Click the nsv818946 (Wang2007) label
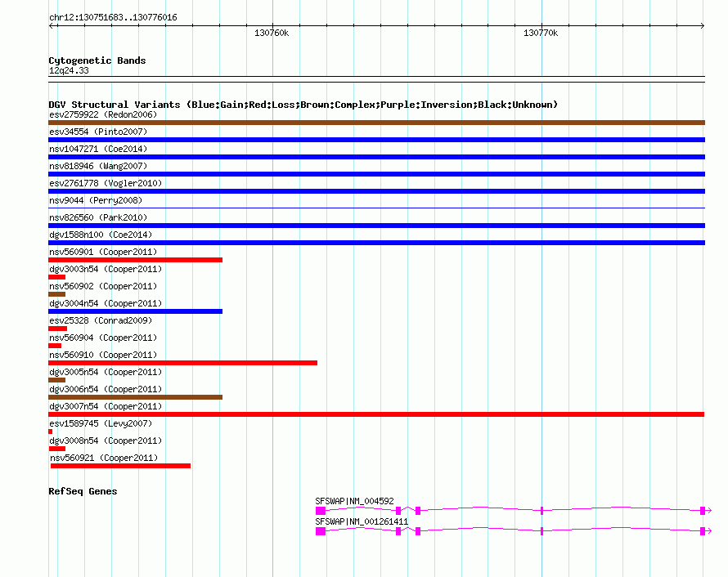This screenshot has height=577, width=728. tap(98, 166)
